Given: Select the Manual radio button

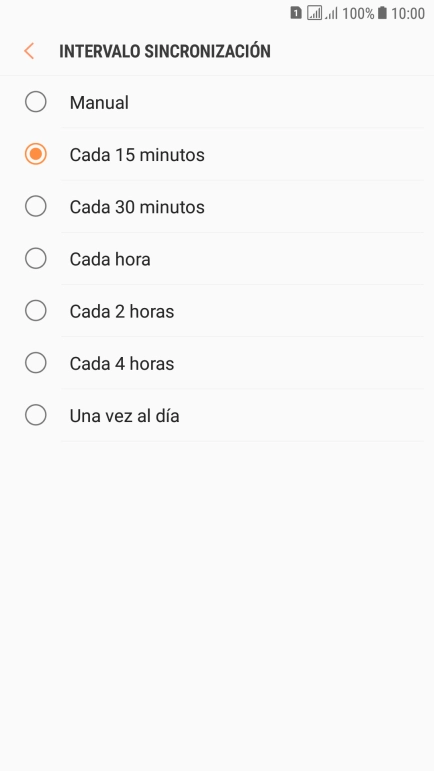Looking at the screenshot, I should (36, 102).
